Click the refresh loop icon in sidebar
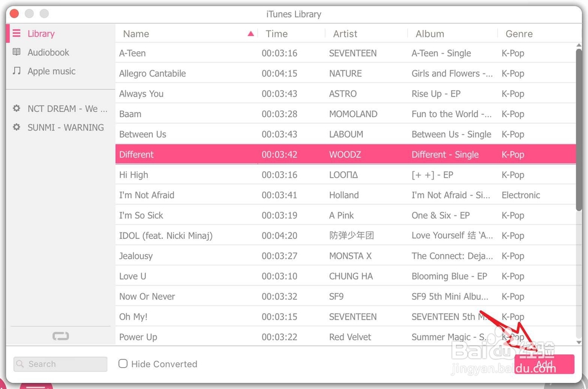Viewport: 588px width, 389px height. pos(61,336)
